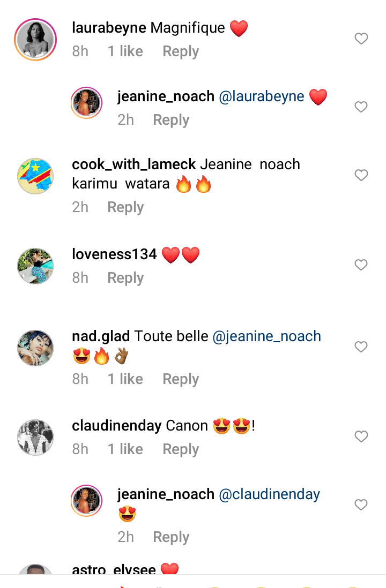Heart jeanine_noach's reply to claudinenday
Screen dimensions: 386x588
361,505
